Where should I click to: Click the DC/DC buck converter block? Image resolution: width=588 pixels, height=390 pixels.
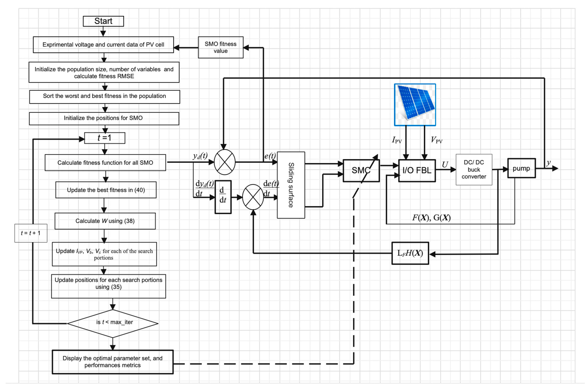[473, 170]
